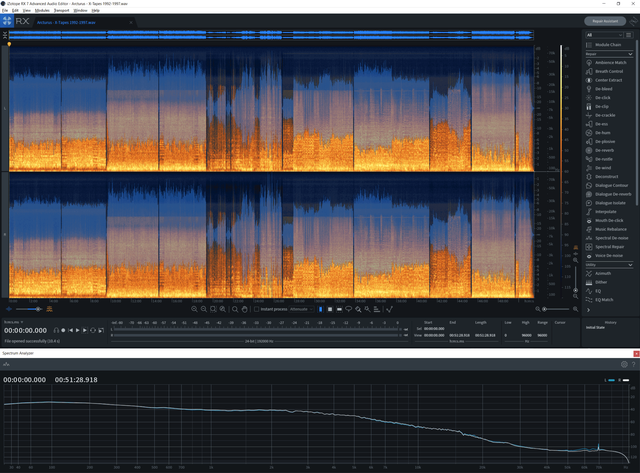This screenshot has height=473, width=640.
Task: Open the Help menu
Action: pyautogui.click(x=96, y=10)
